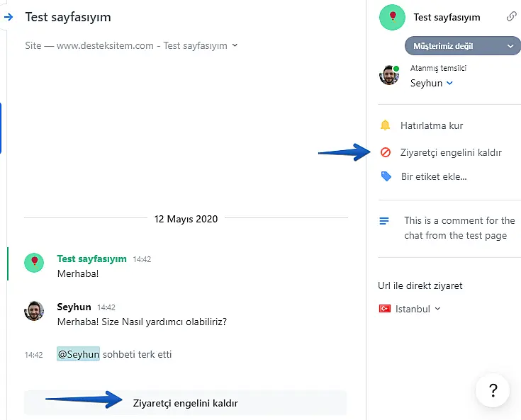Image resolution: width=521 pixels, height=420 pixels.
Task: Click the @Seyhun mention in chat
Action: tap(78, 354)
